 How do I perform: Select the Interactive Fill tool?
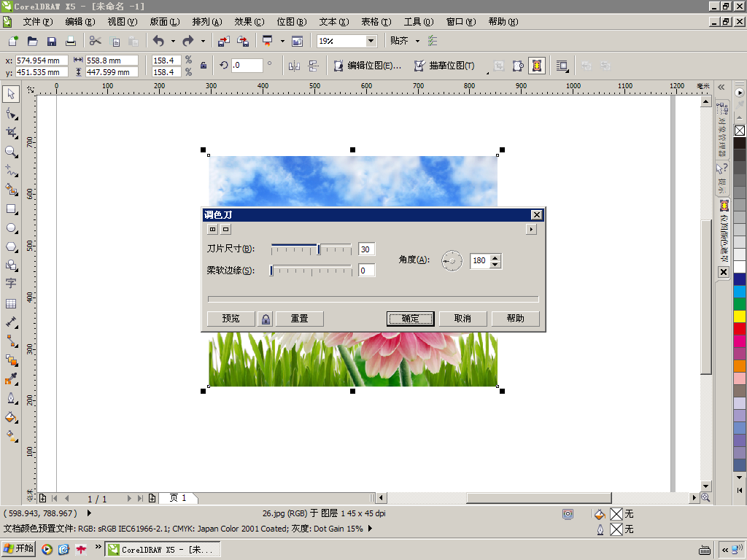pyautogui.click(x=11, y=436)
